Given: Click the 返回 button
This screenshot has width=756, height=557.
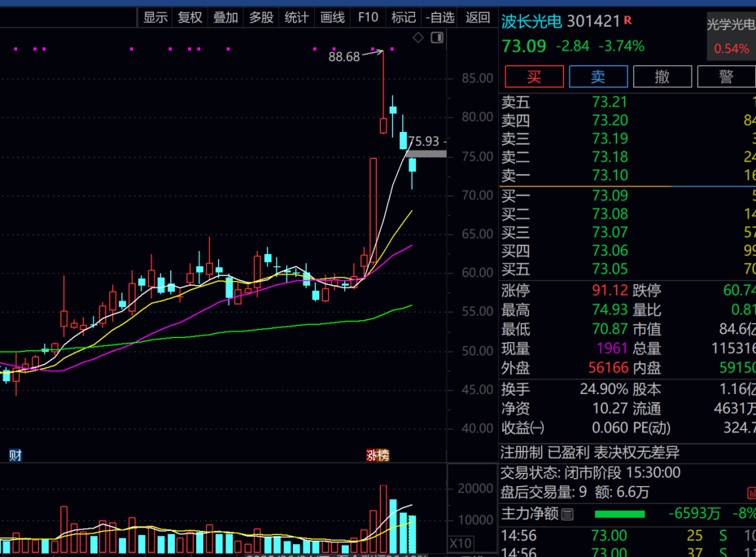Looking at the screenshot, I should 478,18.
